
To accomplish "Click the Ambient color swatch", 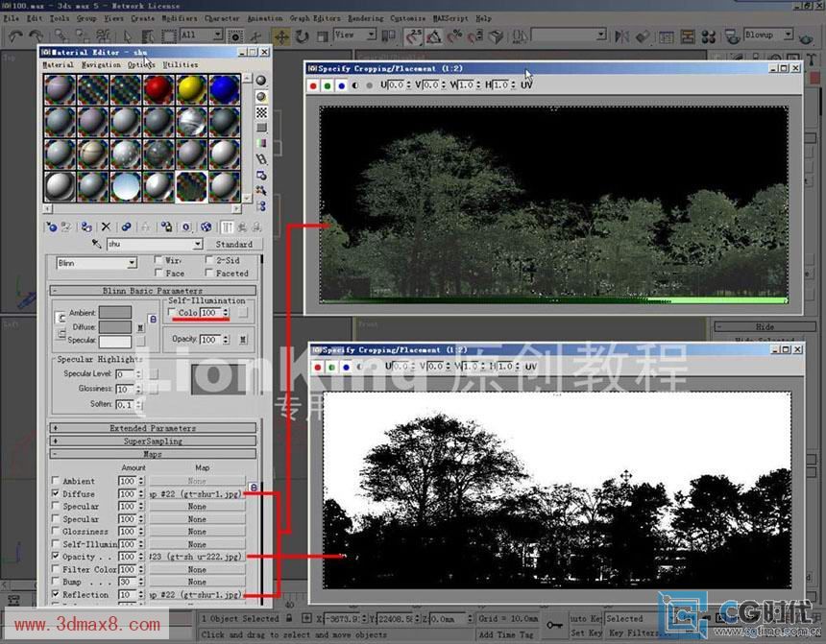I will 115,312.
